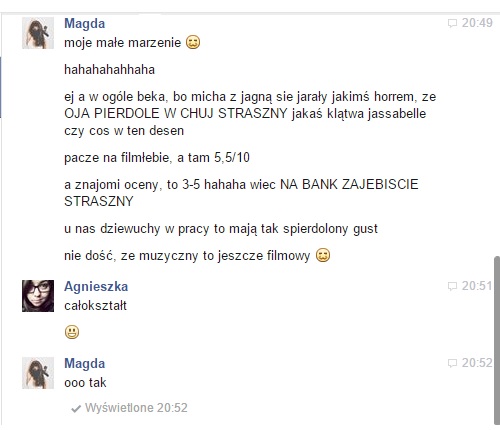Screen dimensions: 500x430
Task: Click the 'hahahahahhaha' message text
Action: coord(109,70)
